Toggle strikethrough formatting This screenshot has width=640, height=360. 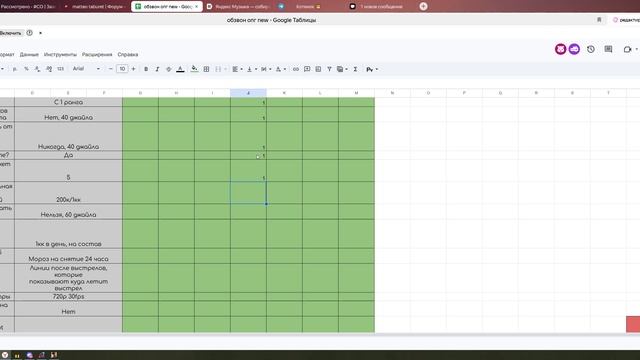tap(169, 69)
